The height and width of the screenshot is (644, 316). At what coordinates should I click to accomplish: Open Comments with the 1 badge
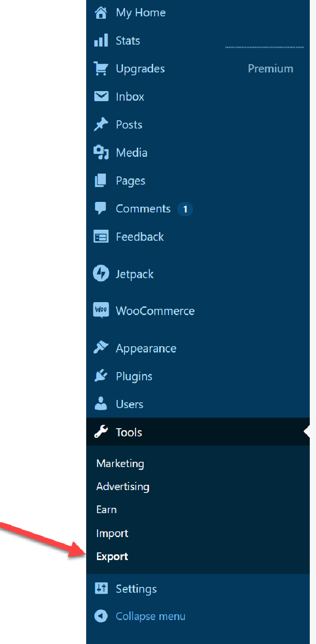click(143, 209)
